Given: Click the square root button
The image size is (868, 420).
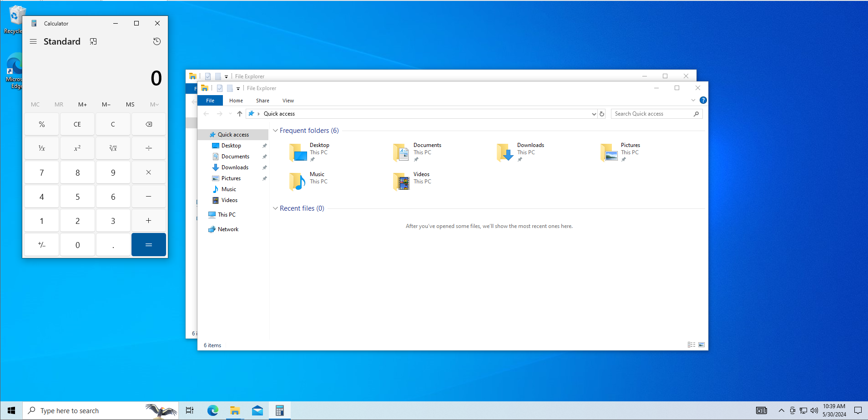Looking at the screenshot, I should click(113, 148).
